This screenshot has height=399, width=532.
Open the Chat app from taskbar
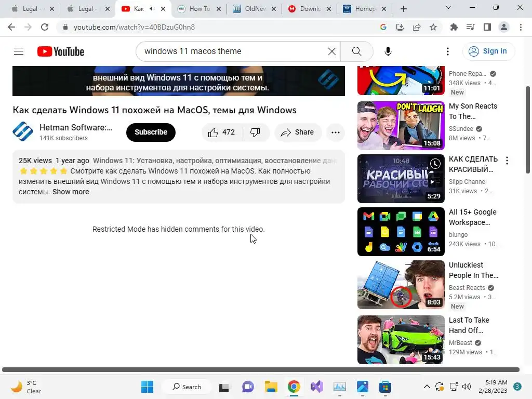248,387
